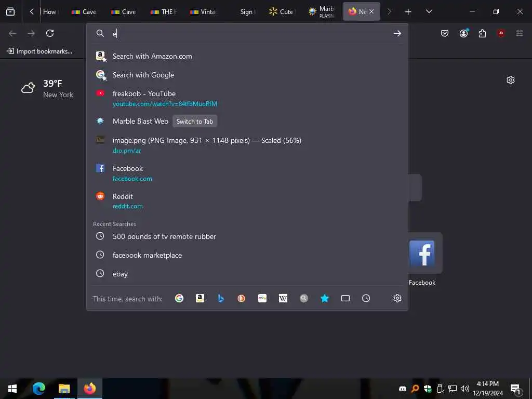This screenshot has width=532, height=399.
Task: Search this time with gray magnifier engine icon
Action: [x=303, y=298]
